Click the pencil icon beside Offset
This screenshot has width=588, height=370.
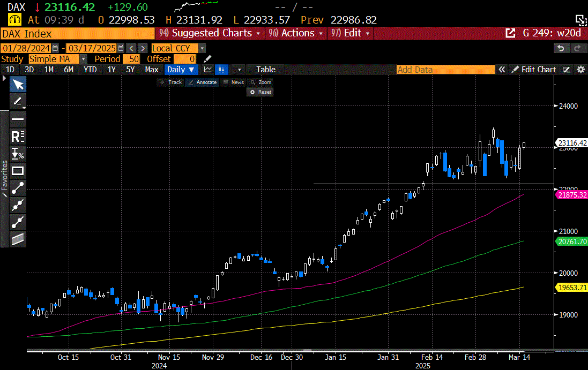[x=207, y=59]
